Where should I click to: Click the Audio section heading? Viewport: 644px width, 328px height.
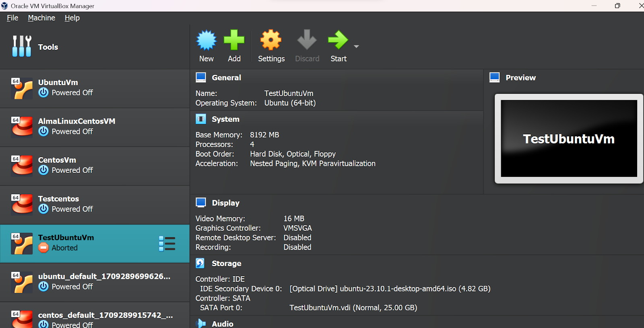coord(223,324)
